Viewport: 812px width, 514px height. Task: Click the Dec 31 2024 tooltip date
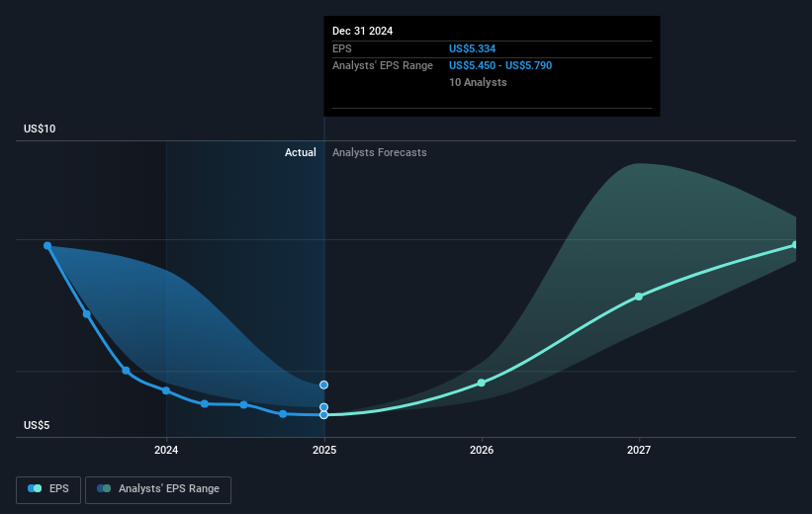click(x=363, y=31)
